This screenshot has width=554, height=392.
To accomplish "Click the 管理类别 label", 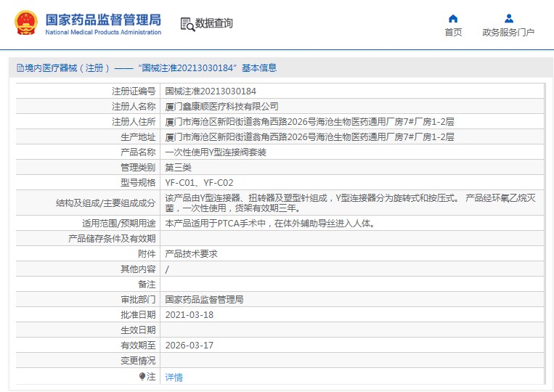I will 138,168.
